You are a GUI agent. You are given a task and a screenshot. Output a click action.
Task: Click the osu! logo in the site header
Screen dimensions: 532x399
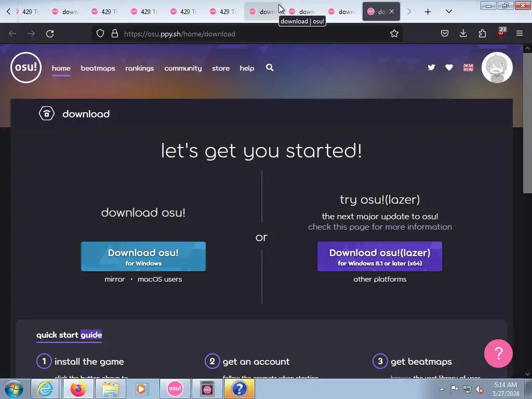26,68
